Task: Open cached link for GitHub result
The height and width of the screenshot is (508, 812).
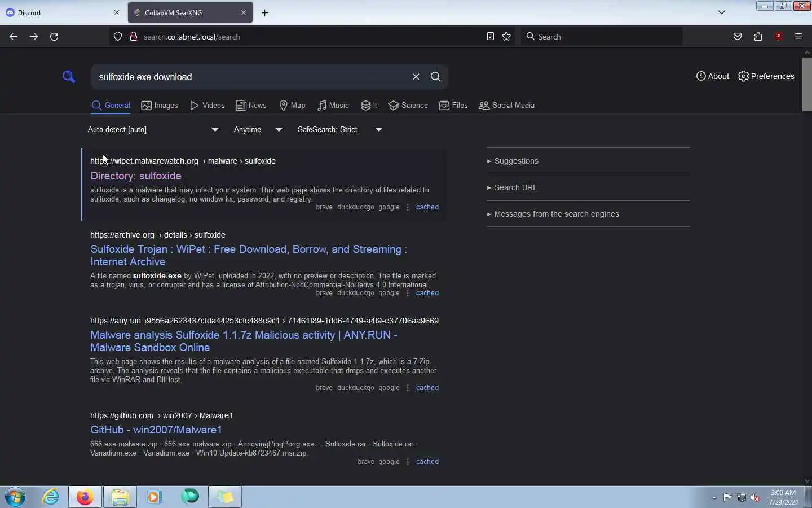Action: click(x=427, y=462)
